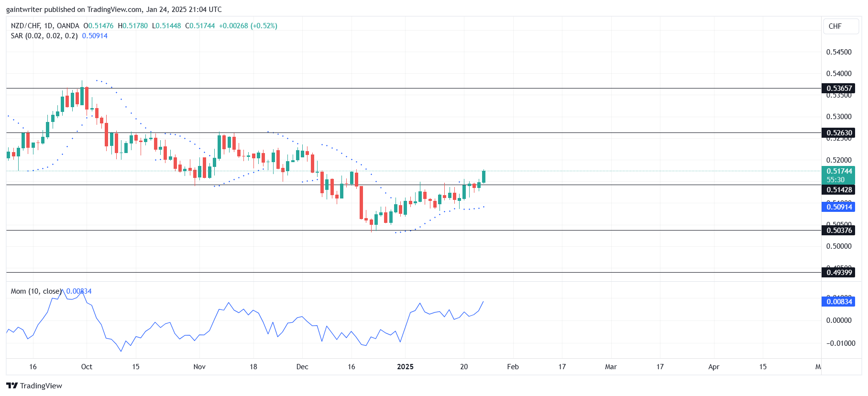Click the 2025 label on time axis
This screenshot has width=868, height=396.
tap(405, 367)
